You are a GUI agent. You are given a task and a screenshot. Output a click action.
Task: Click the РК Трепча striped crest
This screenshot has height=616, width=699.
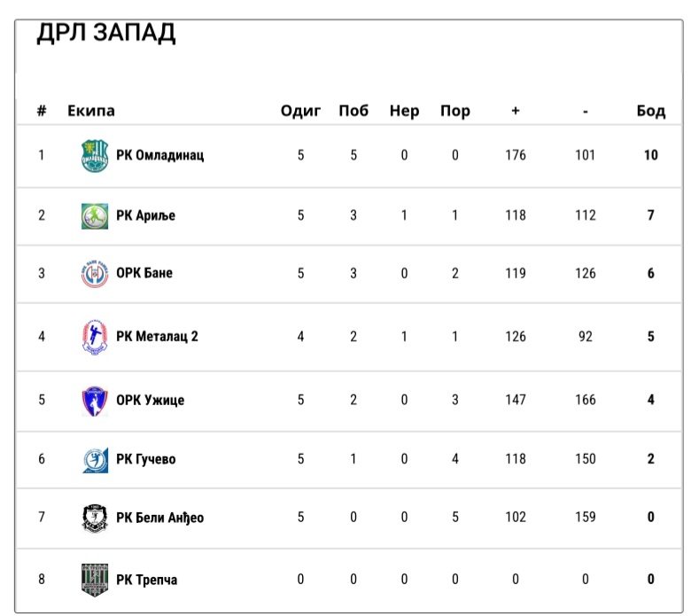pyautogui.click(x=95, y=580)
